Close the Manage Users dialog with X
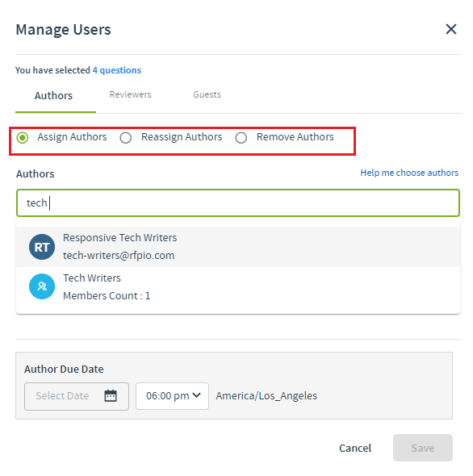473x476 pixels. click(x=451, y=29)
